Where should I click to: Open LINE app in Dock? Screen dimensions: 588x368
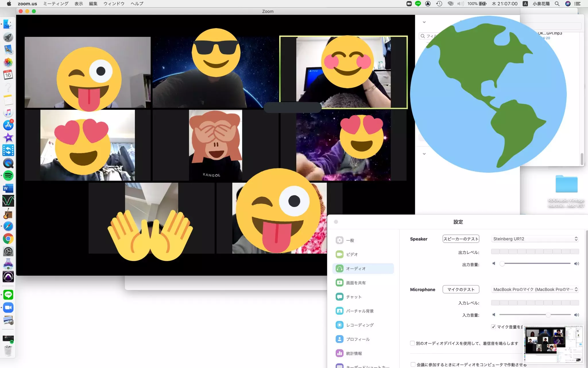click(x=8, y=294)
